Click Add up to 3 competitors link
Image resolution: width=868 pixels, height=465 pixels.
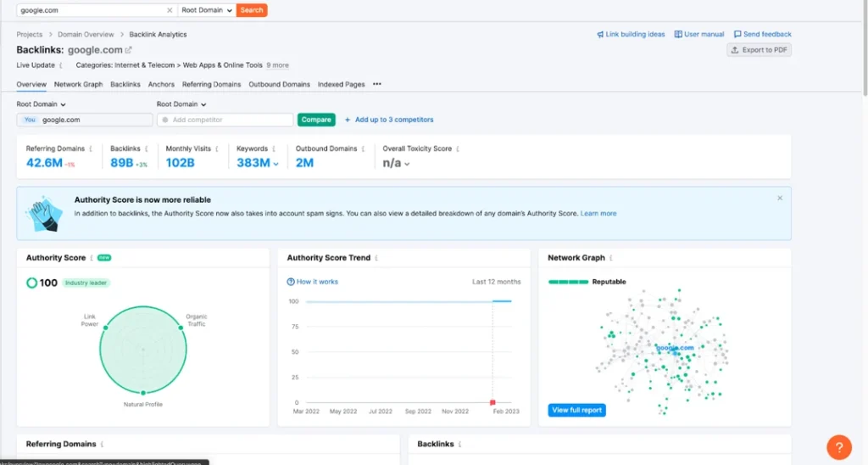(394, 120)
